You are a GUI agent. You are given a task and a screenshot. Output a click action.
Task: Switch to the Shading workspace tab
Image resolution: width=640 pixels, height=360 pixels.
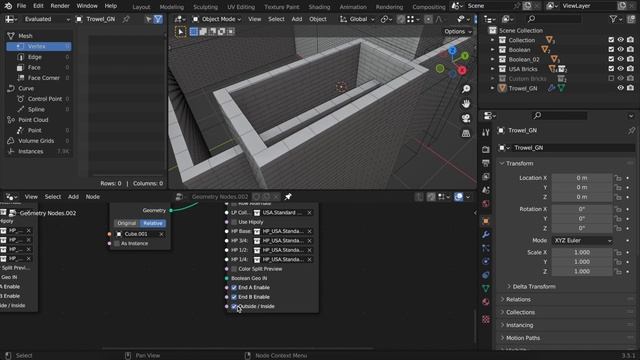pyautogui.click(x=319, y=7)
